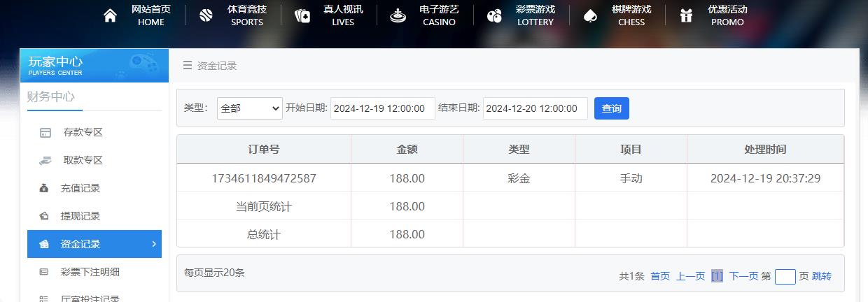Click the sports basketball icon

tap(206, 16)
